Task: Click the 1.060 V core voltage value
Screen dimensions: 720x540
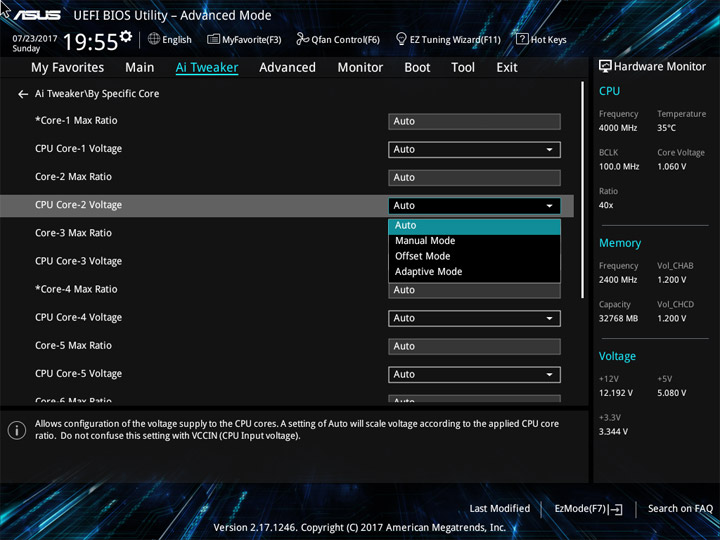Action: 671,167
